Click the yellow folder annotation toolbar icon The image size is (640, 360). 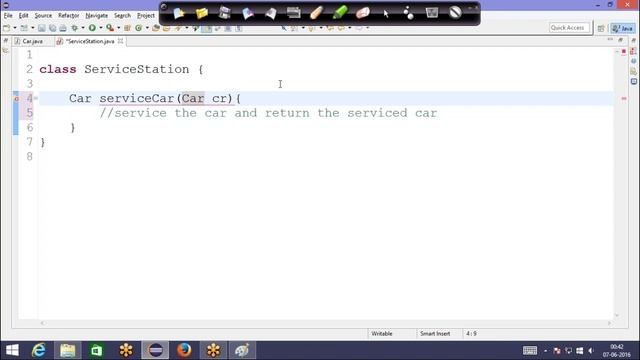pos(202,13)
